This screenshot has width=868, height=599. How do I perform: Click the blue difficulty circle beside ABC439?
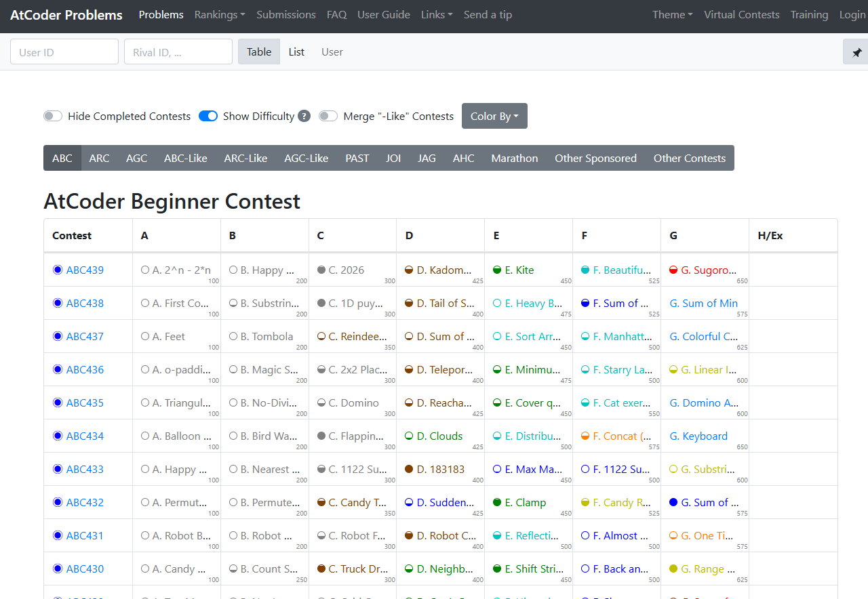tap(58, 270)
